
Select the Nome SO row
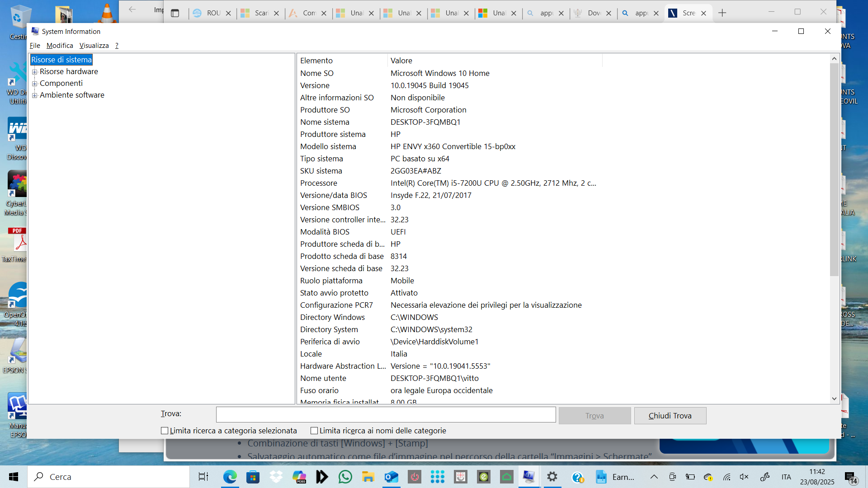(x=450, y=73)
